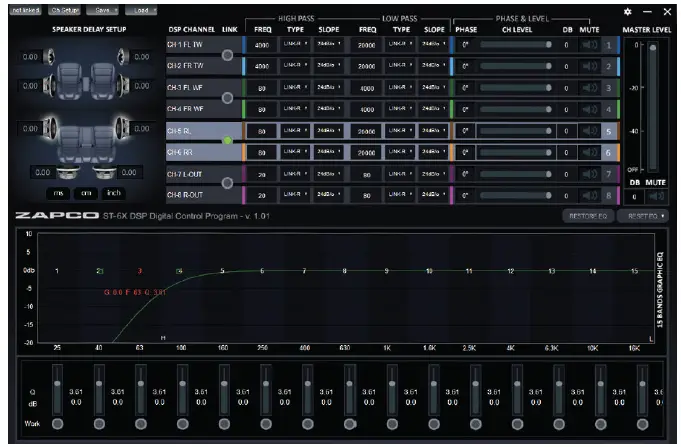This screenshot has width=681, height=447.
Task: Mute channel CH6 RR speaker icon
Action: tap(590, 152)
